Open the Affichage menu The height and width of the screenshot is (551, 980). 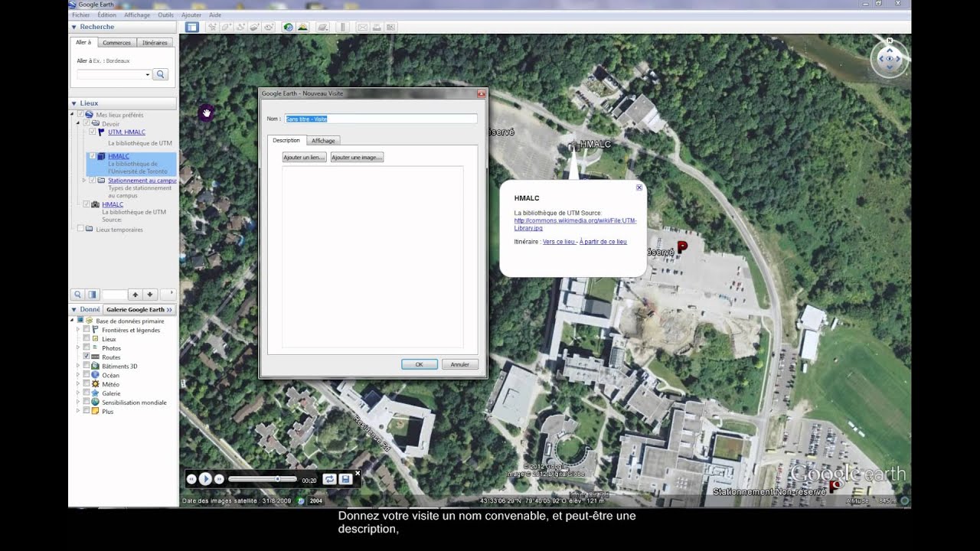(x=137, y=15)
